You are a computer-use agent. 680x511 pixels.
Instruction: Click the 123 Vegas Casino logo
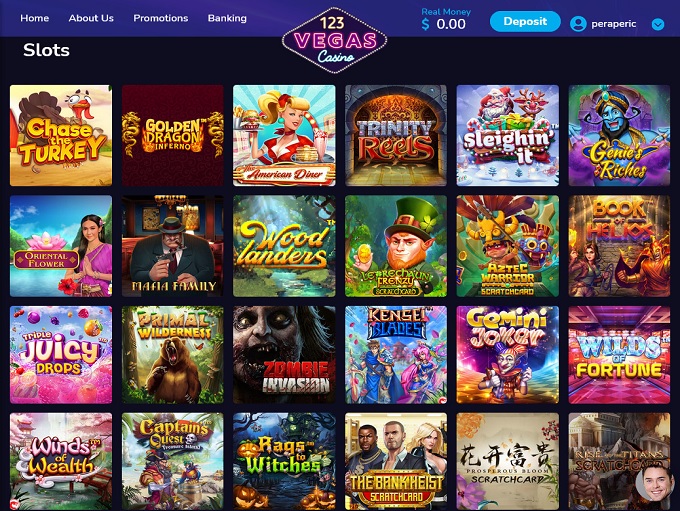pos(334,40)
